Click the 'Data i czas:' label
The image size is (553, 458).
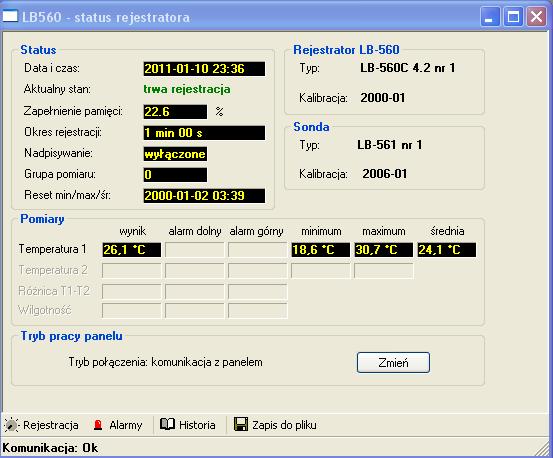pos(52,68)
